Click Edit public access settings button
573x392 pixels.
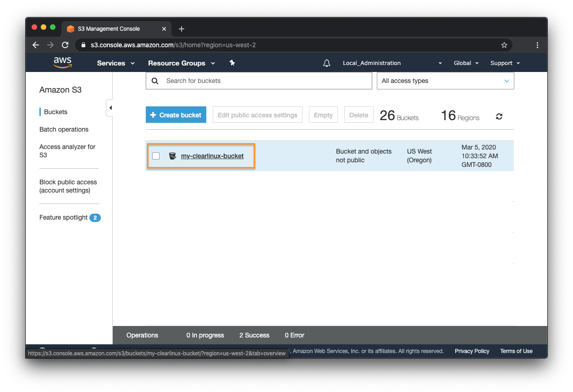point(258,115)
